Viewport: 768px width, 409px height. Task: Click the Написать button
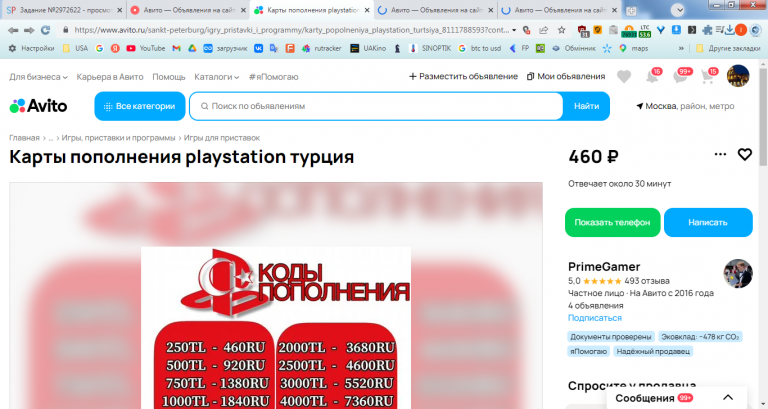708,222
